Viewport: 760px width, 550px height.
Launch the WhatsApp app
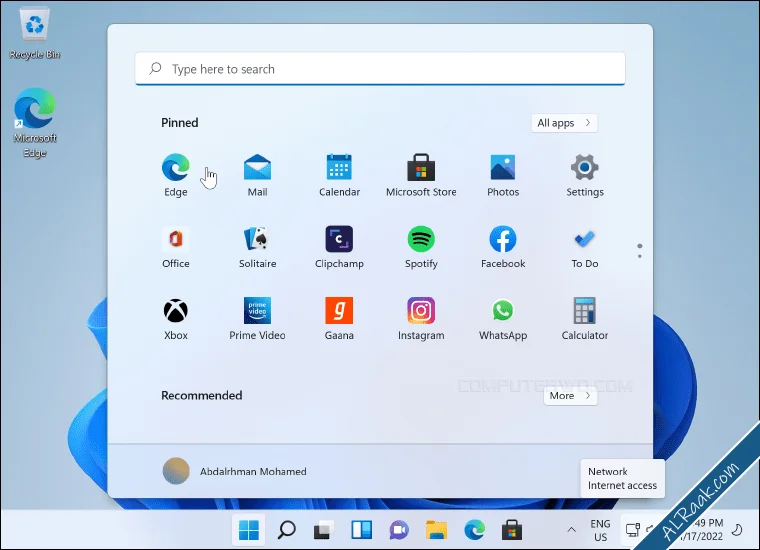coord(503,318)
